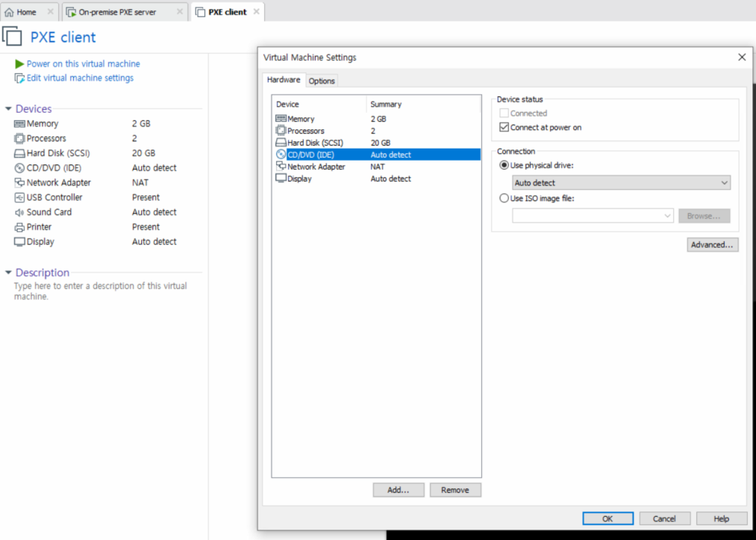Open the Advanced... settings
The image size is (756, 540).
coord(712,245)
